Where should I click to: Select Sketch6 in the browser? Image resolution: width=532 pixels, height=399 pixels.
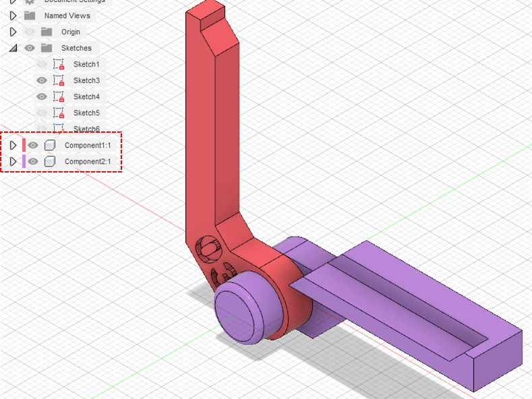click(x=86, y=129)
